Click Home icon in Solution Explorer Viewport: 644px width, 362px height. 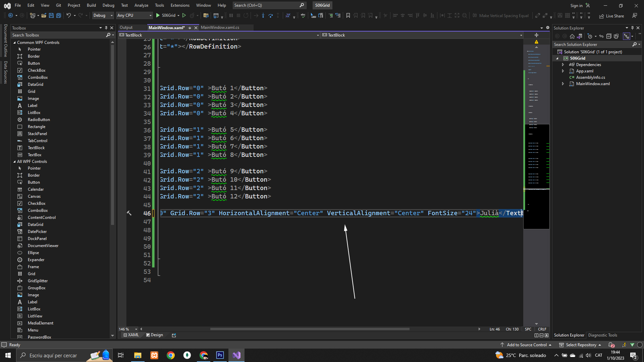point(572,36)
